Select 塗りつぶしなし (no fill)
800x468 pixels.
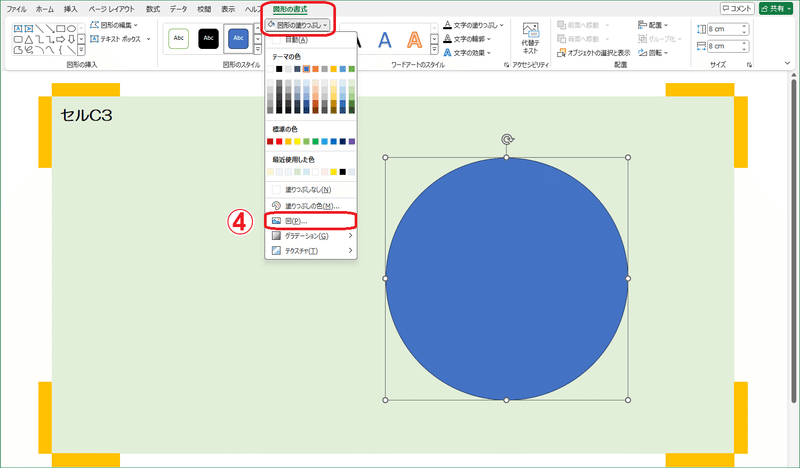click(x=311, y=189)
